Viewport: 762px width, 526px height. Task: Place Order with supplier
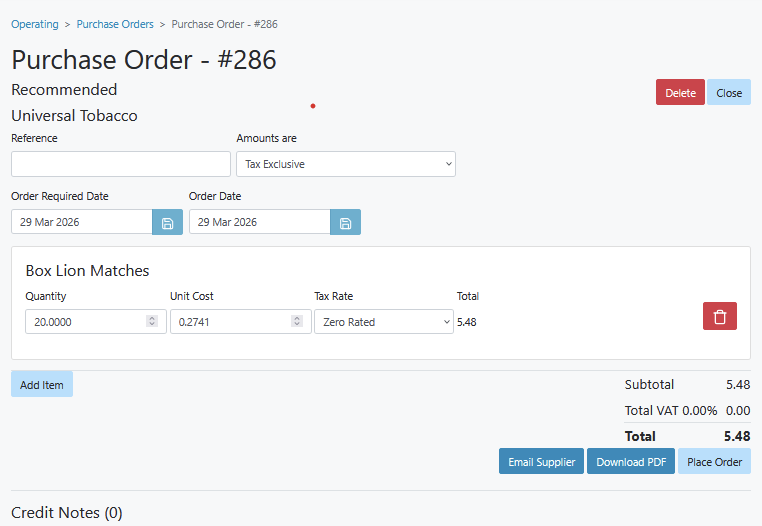714,461
